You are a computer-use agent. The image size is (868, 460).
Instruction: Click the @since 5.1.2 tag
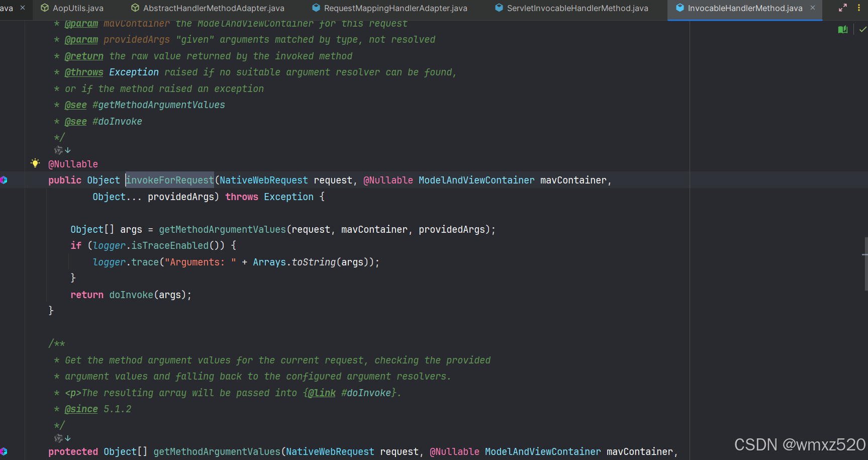98,409
